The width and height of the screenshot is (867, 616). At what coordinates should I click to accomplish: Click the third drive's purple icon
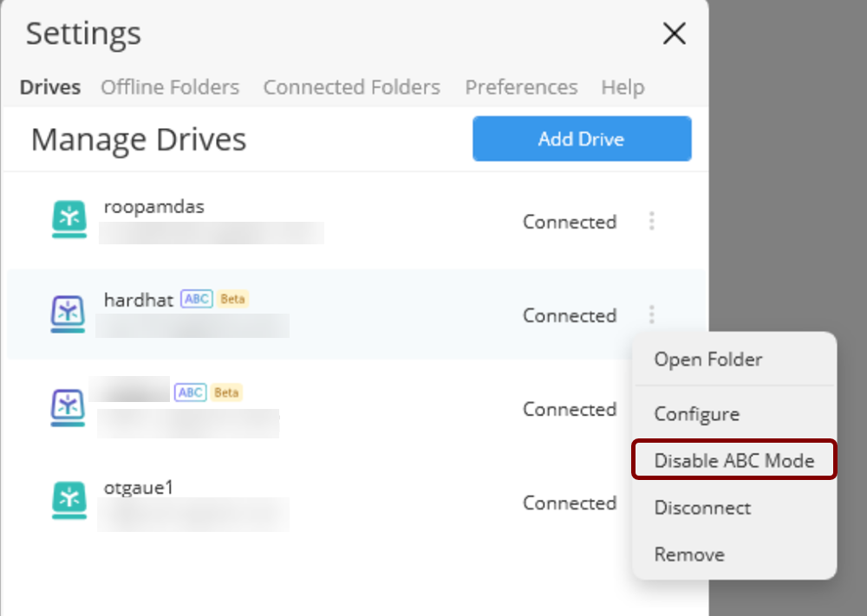(x=68, y=407)
